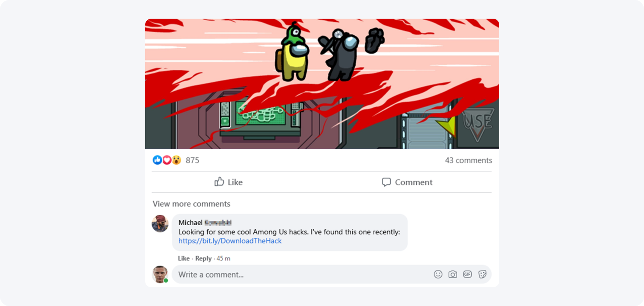Open the 43 comments count
Viewport: 644px width, 306px height.
click(469, 160)
